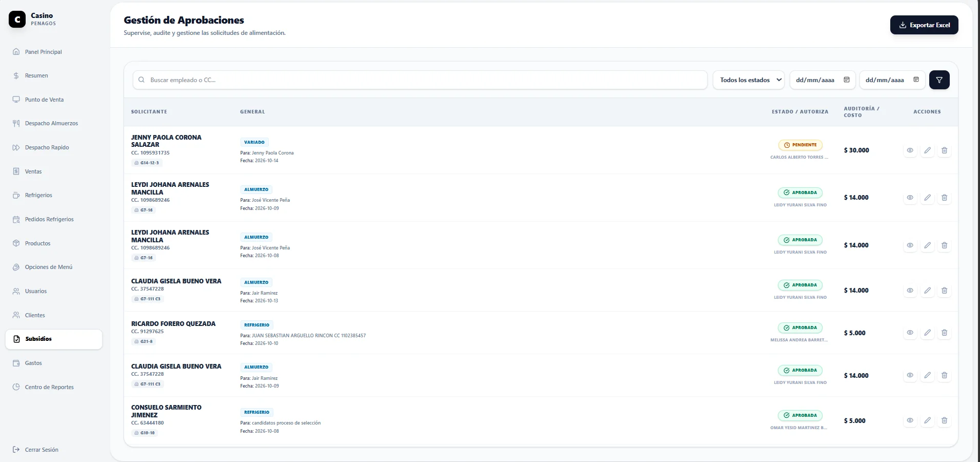Edit the Consuelo Sarmiento Jimenez request

click(927, 420)
